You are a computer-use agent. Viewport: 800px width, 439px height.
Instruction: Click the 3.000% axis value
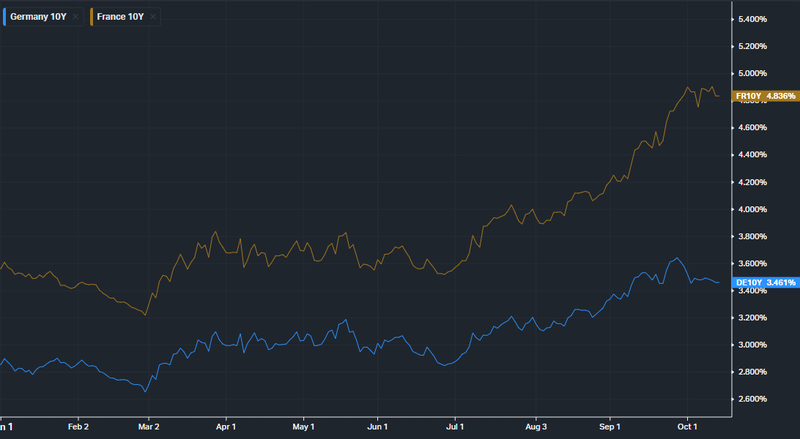(x=752, y=345)
